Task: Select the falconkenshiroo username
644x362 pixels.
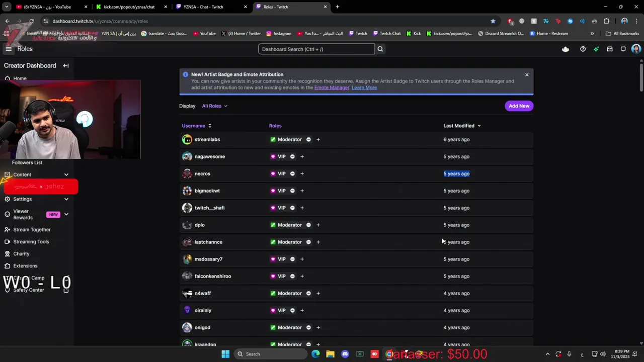Action: (213, 276)
